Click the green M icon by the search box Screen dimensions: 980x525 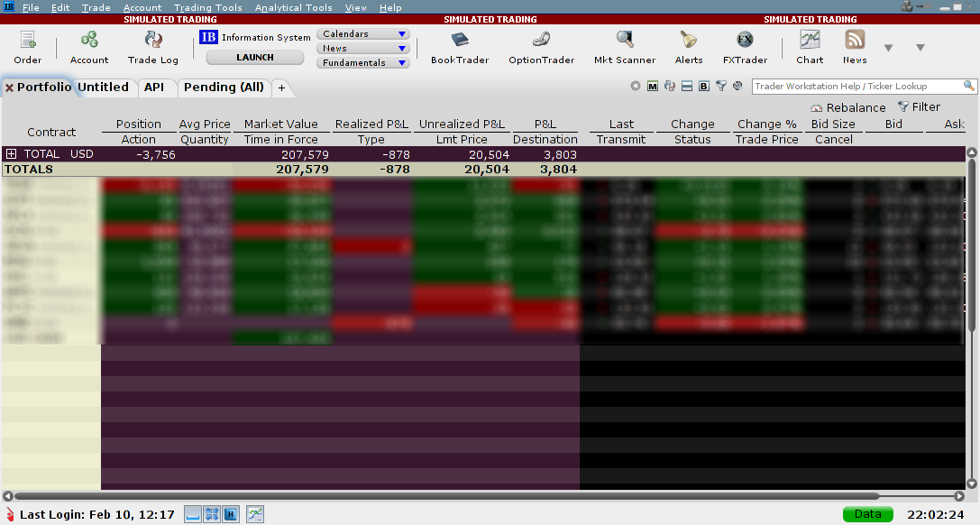point(653,87)
